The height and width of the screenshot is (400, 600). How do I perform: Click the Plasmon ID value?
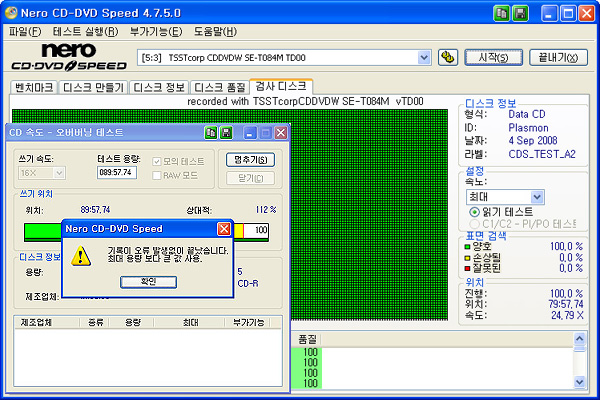coord(528,128)
